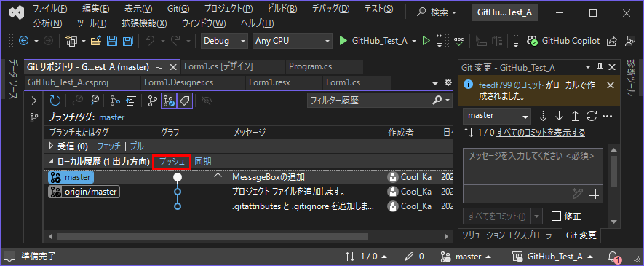Screen dimensions: 644x266
Task: Open the デバッグ(D) menu
Action: (x=330, y=9)
